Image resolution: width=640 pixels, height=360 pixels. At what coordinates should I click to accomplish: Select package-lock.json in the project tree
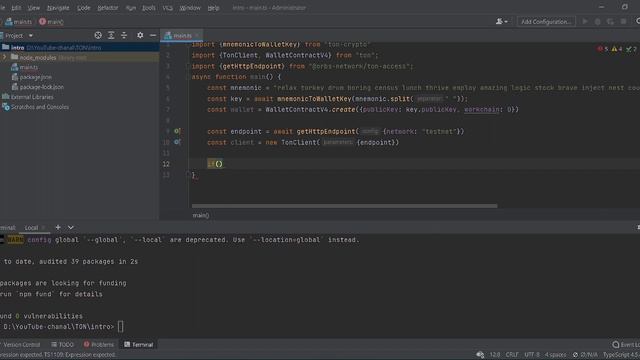pyautogui.click(x=42, y=87)
